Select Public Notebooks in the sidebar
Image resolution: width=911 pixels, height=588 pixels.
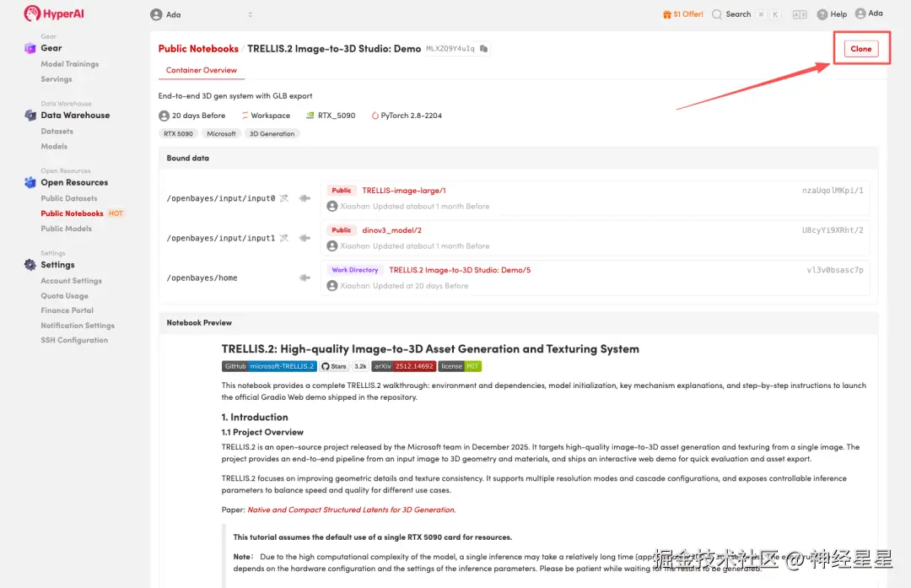point(72,213)
